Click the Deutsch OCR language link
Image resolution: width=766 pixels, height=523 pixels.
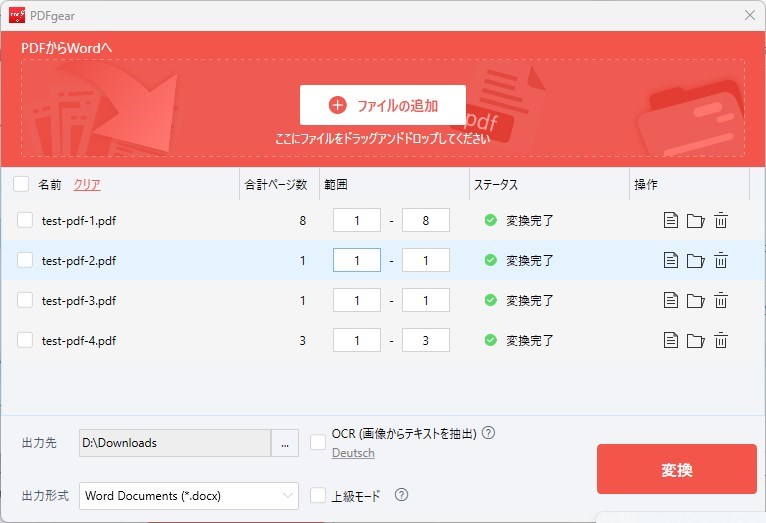click(x=353, y=453)
